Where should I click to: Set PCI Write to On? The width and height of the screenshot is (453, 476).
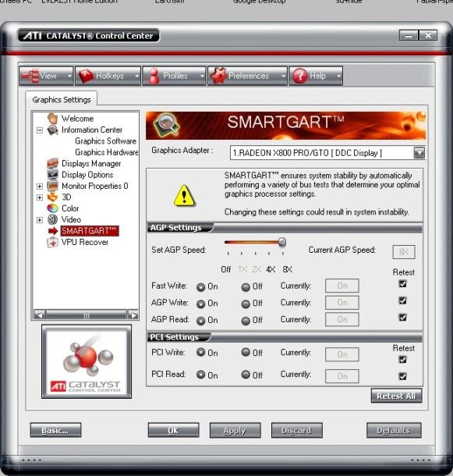click(x=200, y=352)
